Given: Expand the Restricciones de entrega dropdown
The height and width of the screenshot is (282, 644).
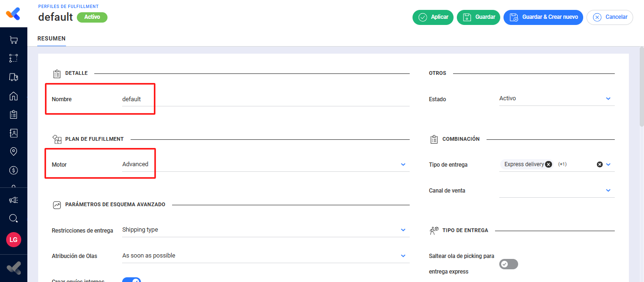Looking at the screenshot, I should [x=403, y=230].
